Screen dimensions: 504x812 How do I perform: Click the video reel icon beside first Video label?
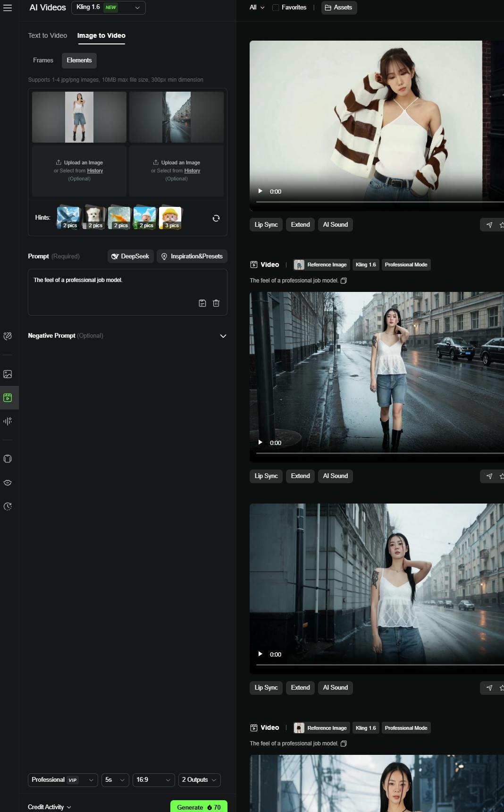click(x=254, y=265)
